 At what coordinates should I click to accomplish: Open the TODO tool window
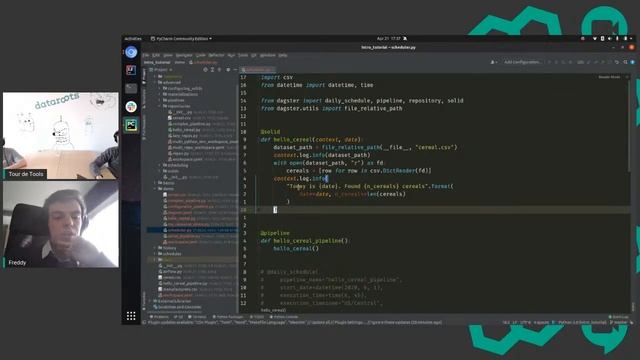(257, 317)
